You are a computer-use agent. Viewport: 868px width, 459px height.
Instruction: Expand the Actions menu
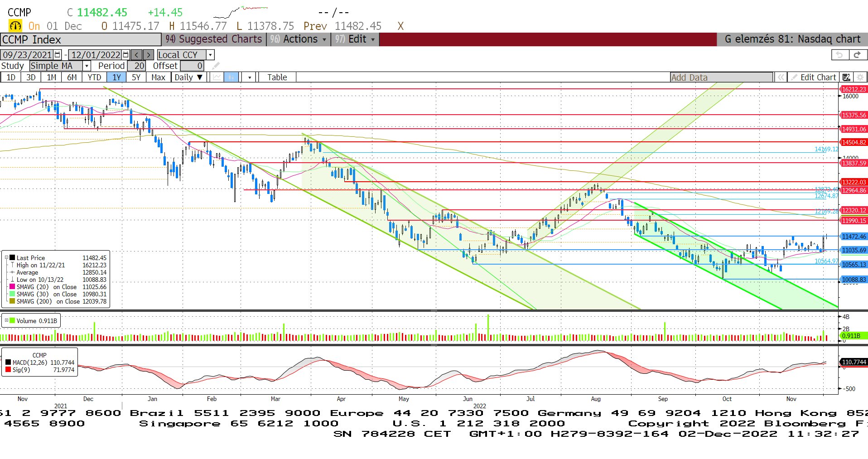tap(299, 39)
